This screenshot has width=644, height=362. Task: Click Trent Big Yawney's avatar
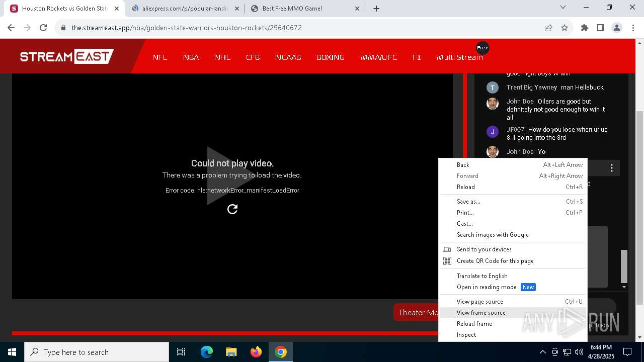tap(493, 87)
